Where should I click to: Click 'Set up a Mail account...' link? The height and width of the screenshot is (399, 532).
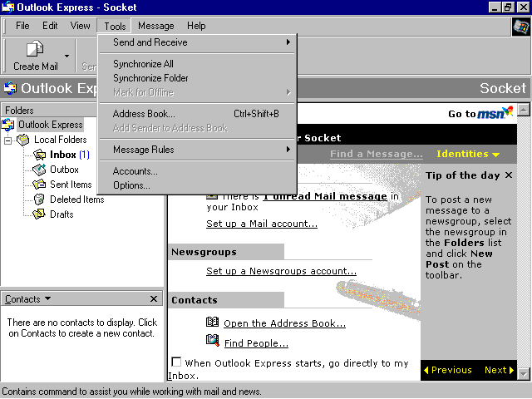click(x=262, y=224)
